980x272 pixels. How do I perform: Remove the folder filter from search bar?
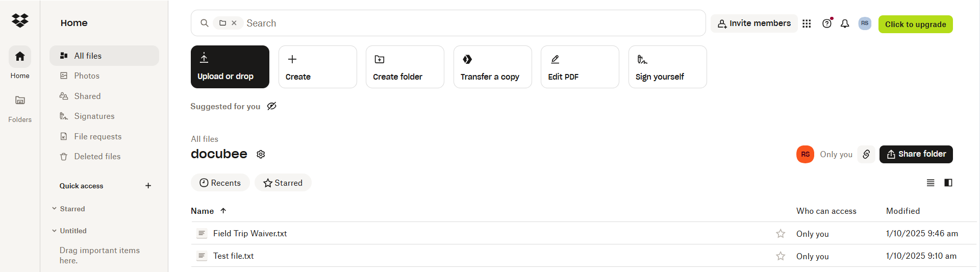(234, 23)
